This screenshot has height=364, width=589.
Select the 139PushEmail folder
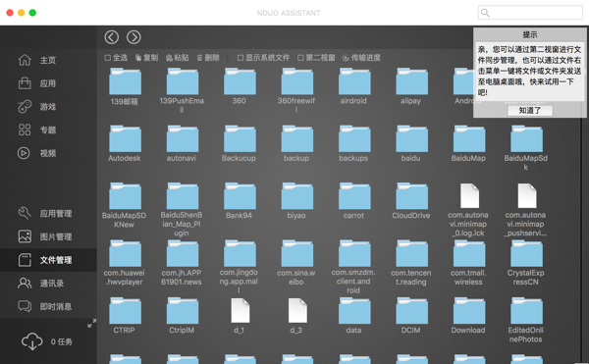click(182, 81)
